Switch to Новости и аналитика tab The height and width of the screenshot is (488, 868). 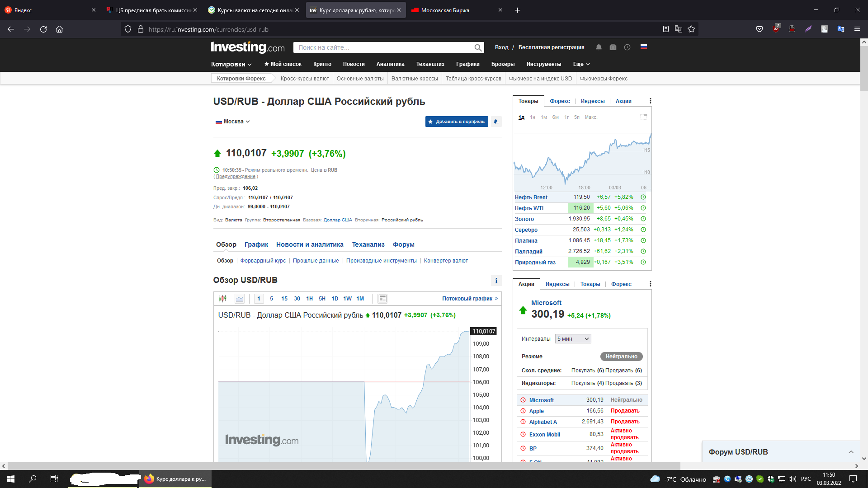click(x=310, y=244)
